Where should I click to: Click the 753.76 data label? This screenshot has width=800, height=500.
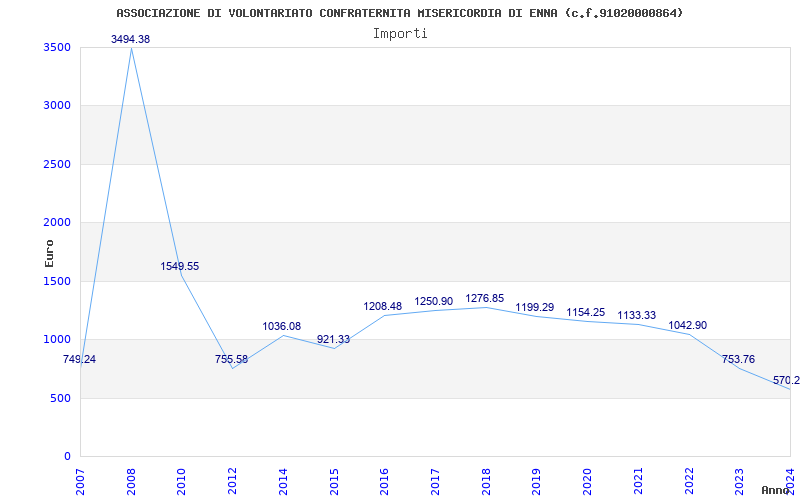pos(738,359)
